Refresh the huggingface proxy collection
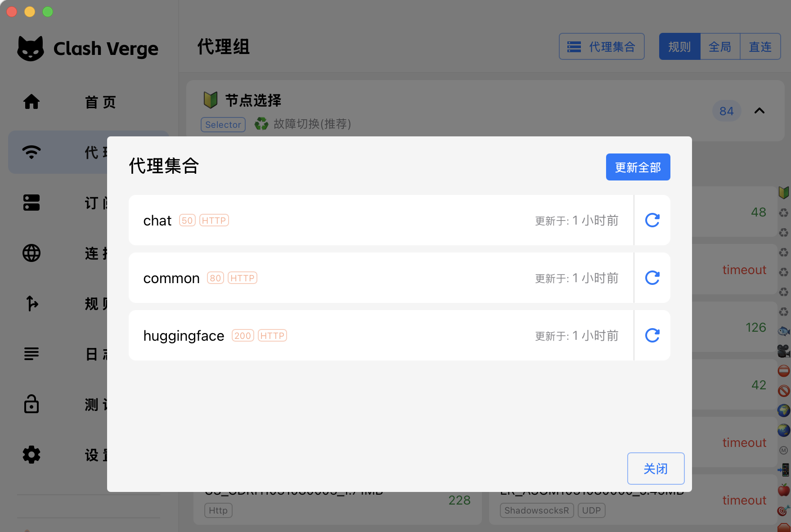The height and width of the screenshot is (532, 791). (652, 335)
